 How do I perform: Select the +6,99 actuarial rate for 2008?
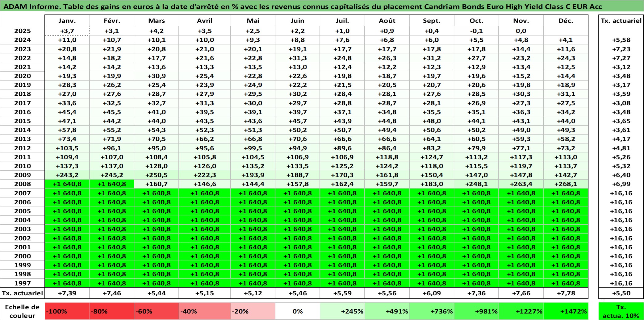pos(621,184)
